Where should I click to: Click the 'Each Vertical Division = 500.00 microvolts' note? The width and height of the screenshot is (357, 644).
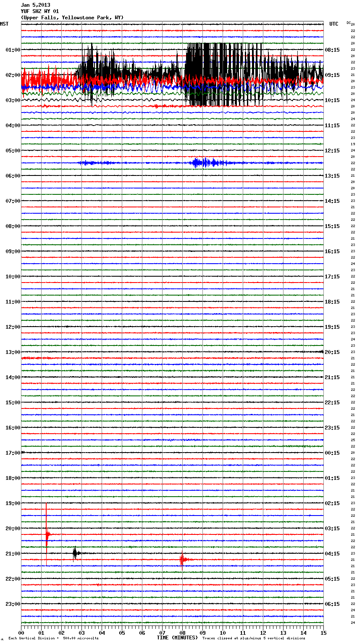(x=54, y=639)
